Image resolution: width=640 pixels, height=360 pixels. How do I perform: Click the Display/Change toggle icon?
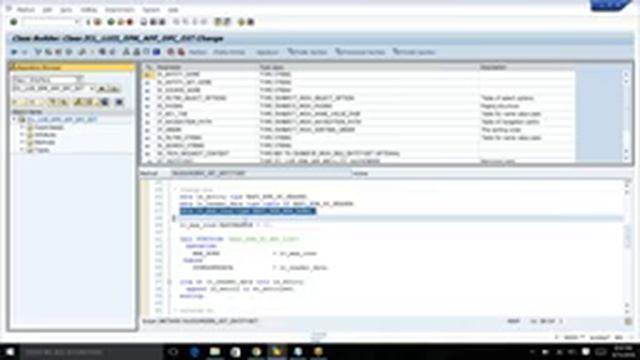coord(38,52)
